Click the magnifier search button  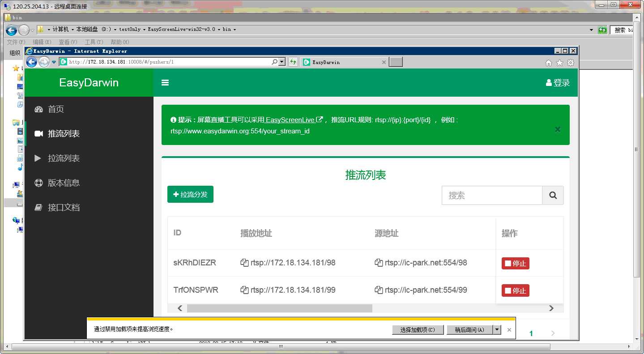tap(553, 196)
